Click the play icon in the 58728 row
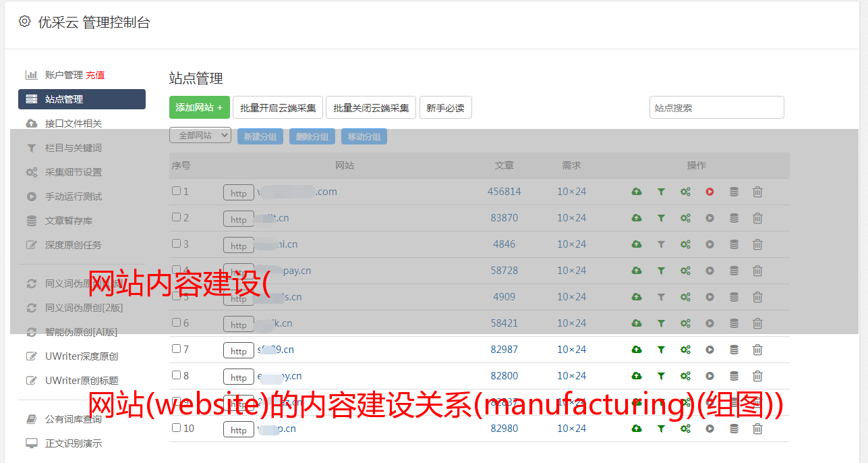This screenshot has height=463, width=868. [x=710, y=271]
